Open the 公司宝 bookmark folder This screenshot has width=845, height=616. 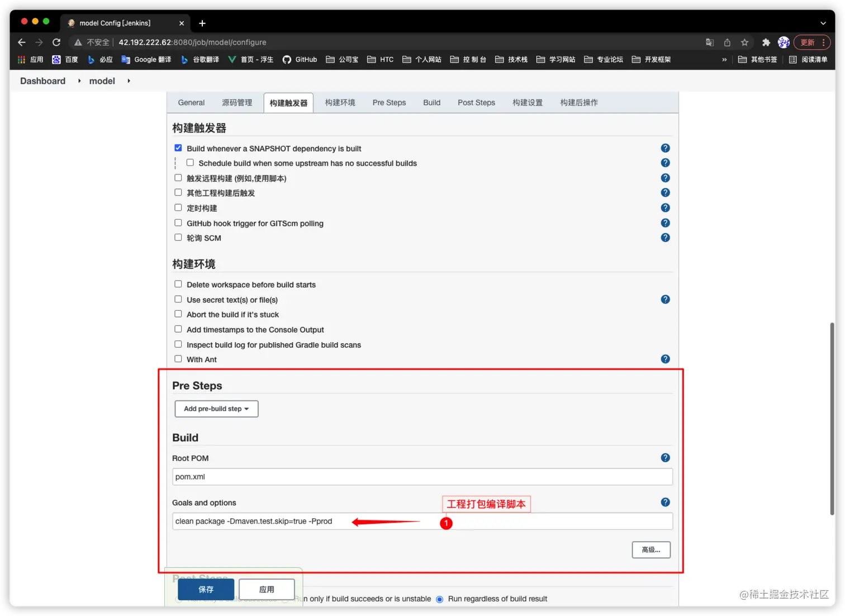coord(342,59)
